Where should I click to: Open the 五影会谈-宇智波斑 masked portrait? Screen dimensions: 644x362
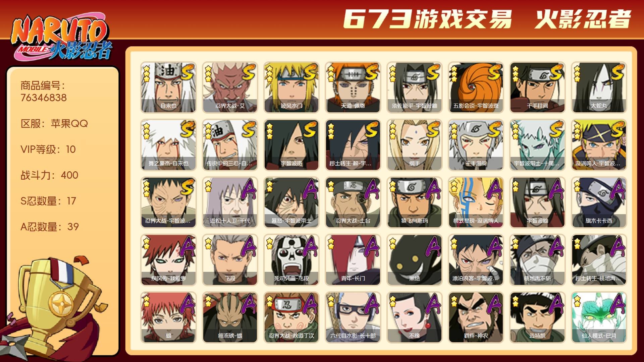476,87
